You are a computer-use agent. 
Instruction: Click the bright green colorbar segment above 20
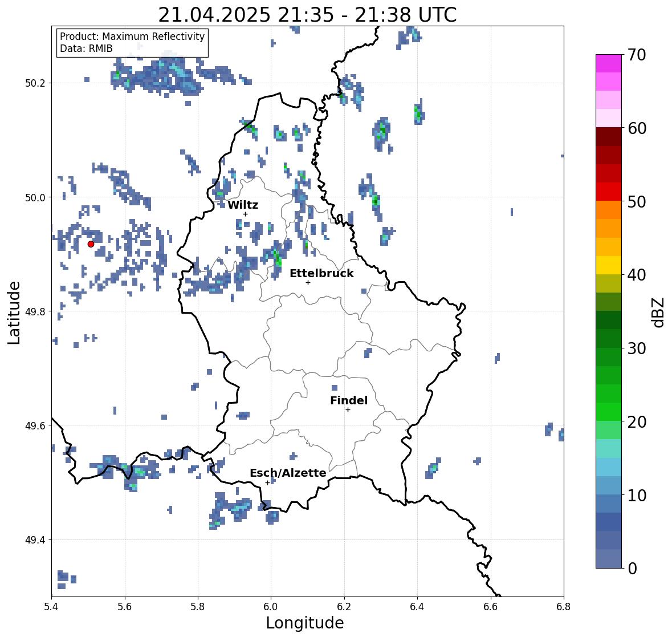coord(609,412)
